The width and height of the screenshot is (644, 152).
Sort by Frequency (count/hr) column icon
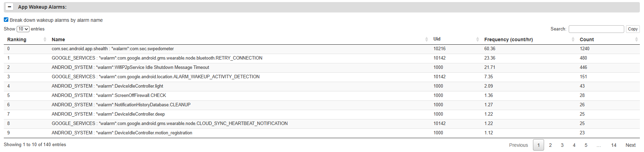click(573, 39)
